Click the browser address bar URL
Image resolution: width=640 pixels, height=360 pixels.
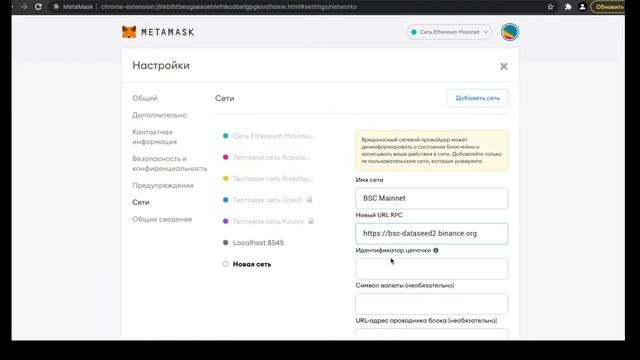229,7
